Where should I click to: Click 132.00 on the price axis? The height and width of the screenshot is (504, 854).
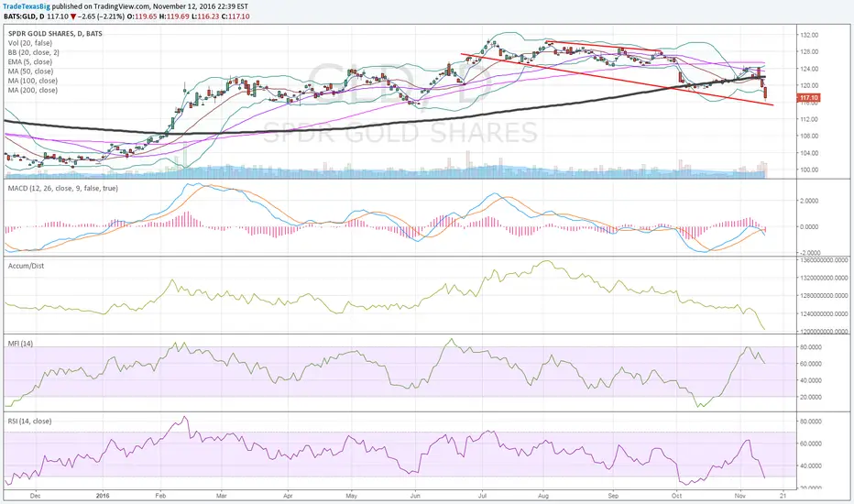(x=810, y=35)
